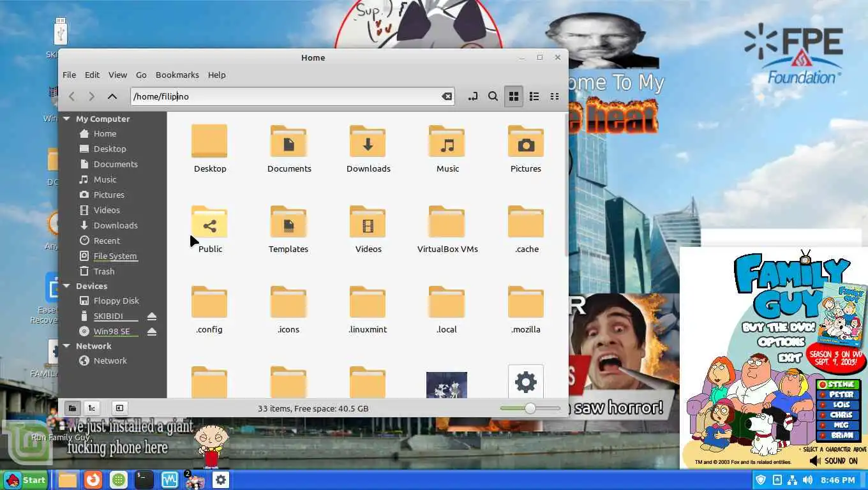Open the Edit menu
This screenshot has width=868, height=490.
click(93, 75)
